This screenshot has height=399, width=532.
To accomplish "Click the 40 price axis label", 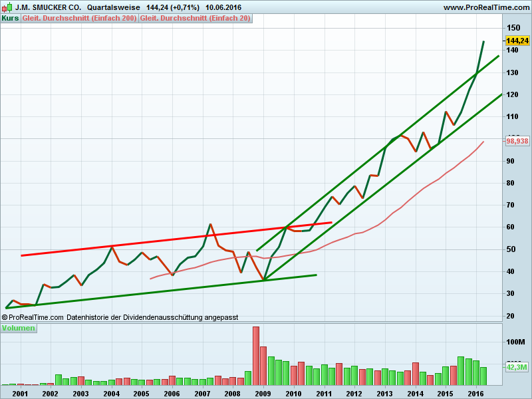I will point(510,272).
